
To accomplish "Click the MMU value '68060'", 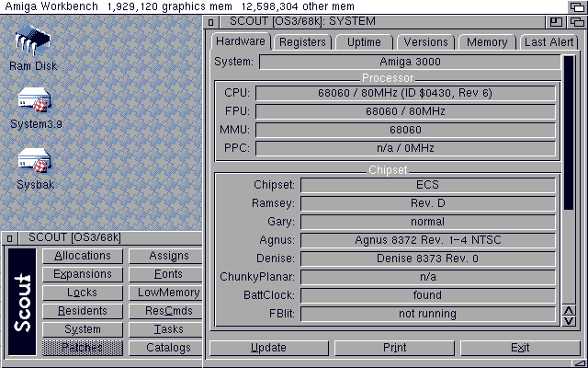I will point(405,130).
